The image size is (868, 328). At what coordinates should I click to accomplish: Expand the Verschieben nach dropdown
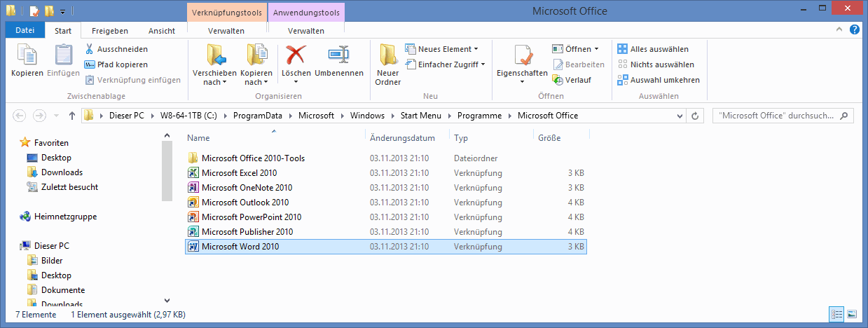click(x=209, y=82)
